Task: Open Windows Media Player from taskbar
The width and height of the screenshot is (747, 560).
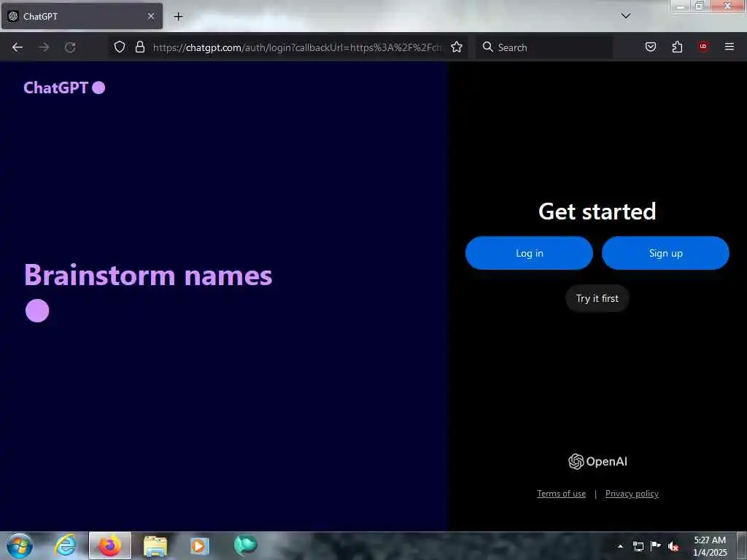Action: tap(200, 546)
